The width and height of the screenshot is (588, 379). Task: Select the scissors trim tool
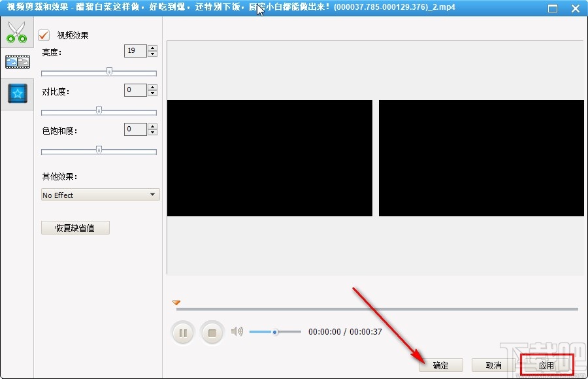[17, 31]
